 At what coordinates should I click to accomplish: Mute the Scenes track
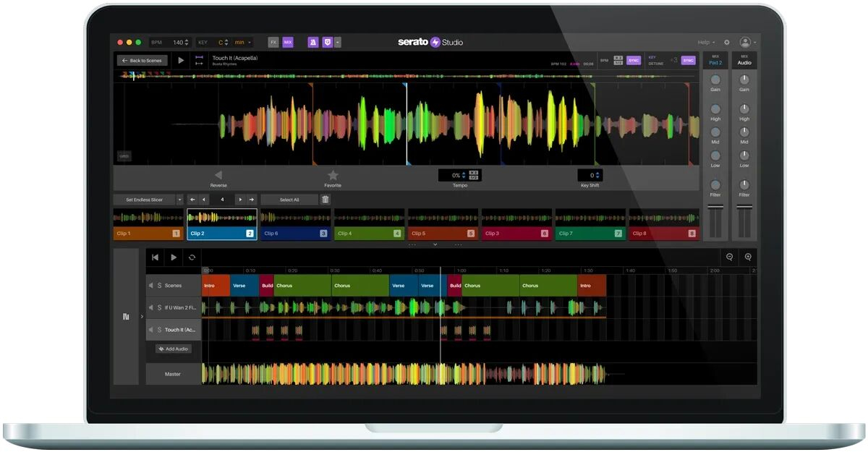click(151, 286)
